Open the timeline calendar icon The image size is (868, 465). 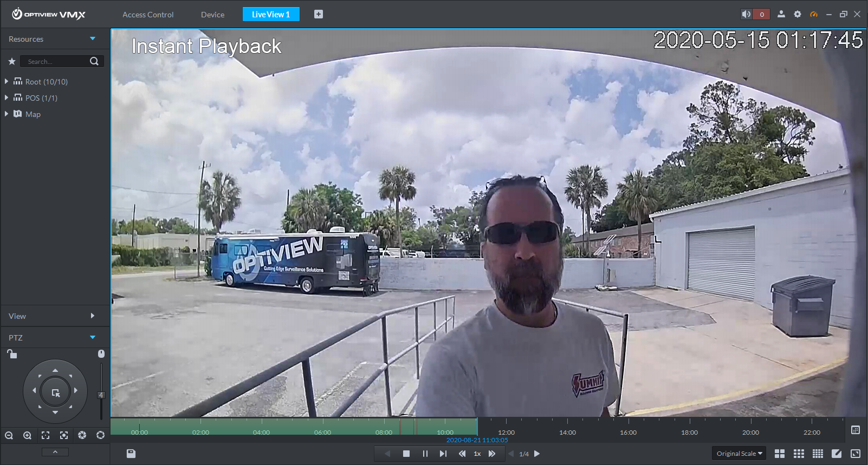pos(856,430)
